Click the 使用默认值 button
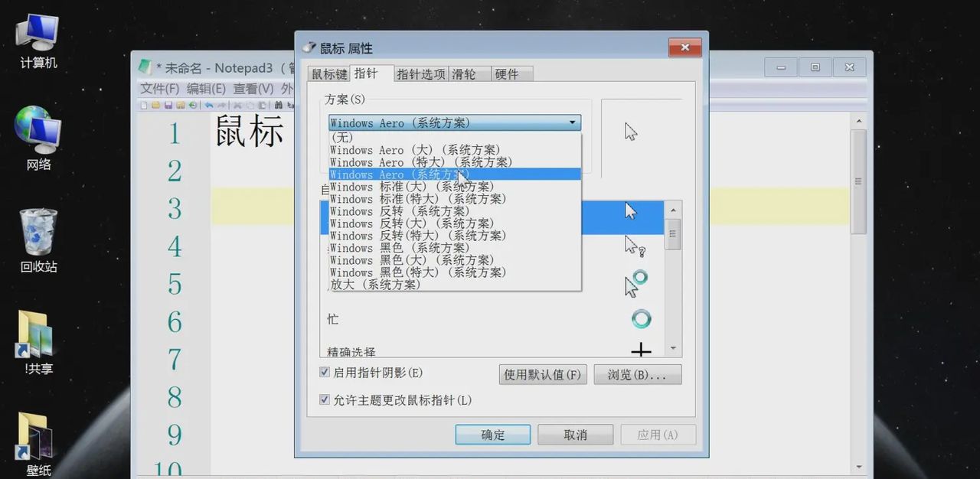Screen dimensions: 980x479 tap(542, 374)
